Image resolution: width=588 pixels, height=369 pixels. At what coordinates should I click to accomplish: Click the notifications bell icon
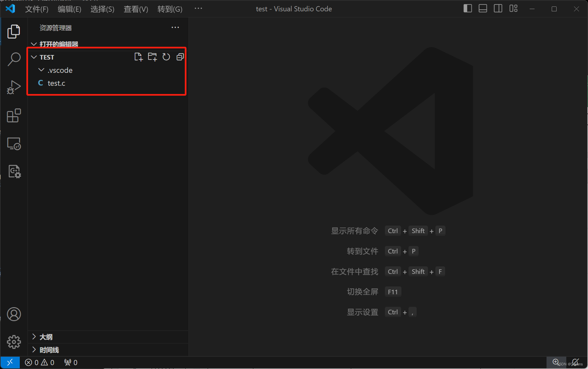coord(576,362)
